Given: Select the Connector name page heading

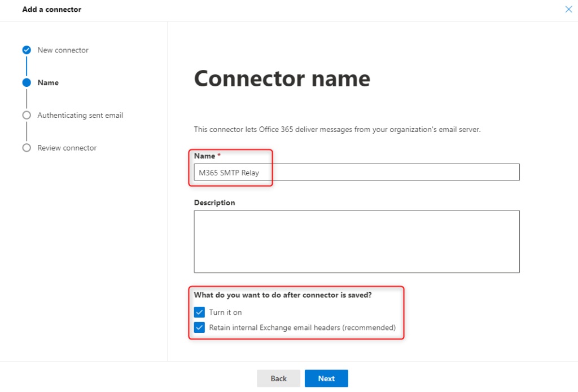Looking at the screenshot, I should coord(282,78).
